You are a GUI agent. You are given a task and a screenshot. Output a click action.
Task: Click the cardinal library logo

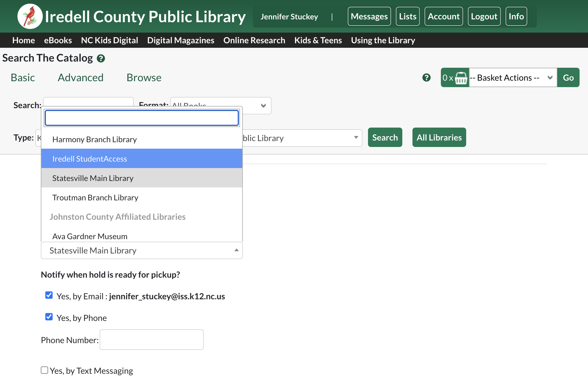pos(30,16)
